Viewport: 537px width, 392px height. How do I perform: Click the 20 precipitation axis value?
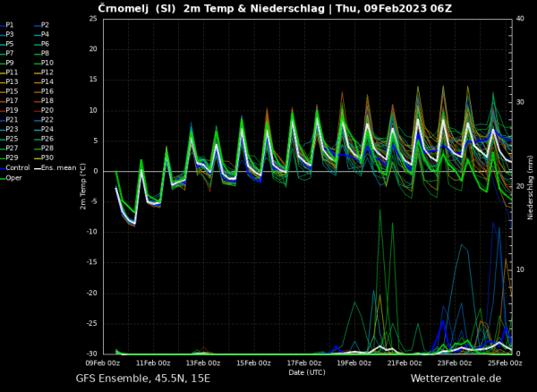pos(520,186)
